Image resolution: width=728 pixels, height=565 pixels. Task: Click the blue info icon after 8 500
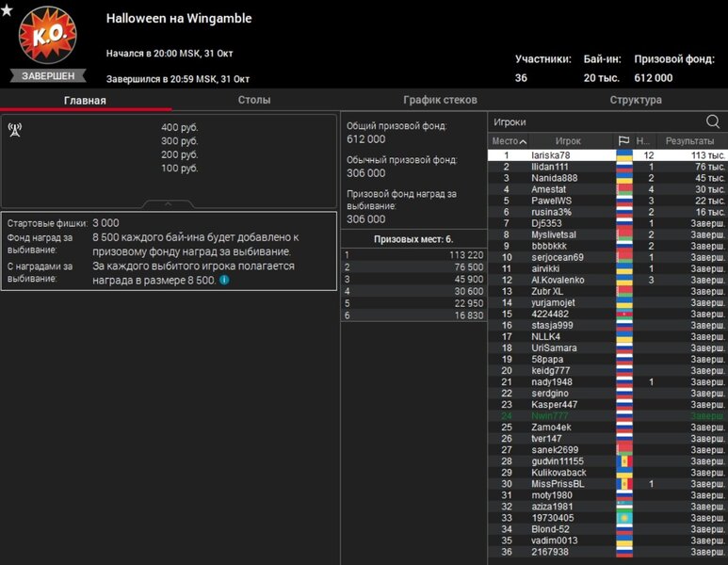point(224,281)
